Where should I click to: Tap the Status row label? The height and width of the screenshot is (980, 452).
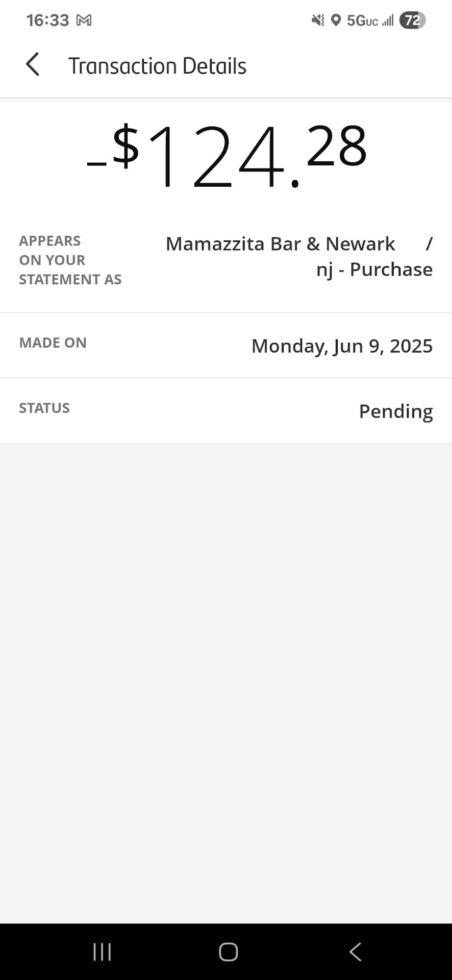[44, 408]
